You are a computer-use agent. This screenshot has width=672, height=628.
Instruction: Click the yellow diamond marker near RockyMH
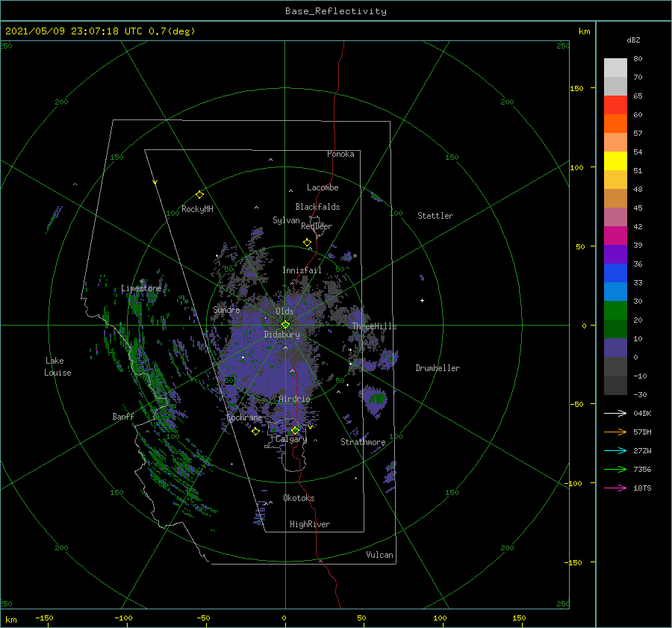tap(199, 195)
